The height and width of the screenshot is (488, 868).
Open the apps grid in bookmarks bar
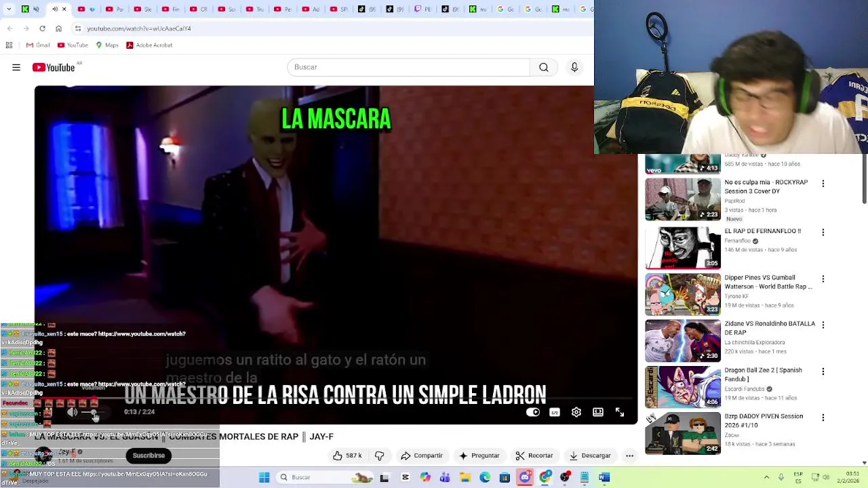click(9, 45)
